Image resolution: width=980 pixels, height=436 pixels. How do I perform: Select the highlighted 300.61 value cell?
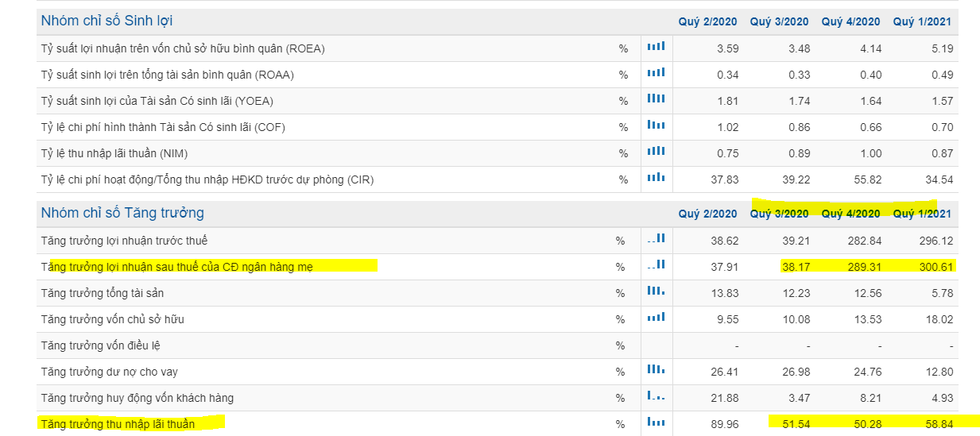coord(935,267)
